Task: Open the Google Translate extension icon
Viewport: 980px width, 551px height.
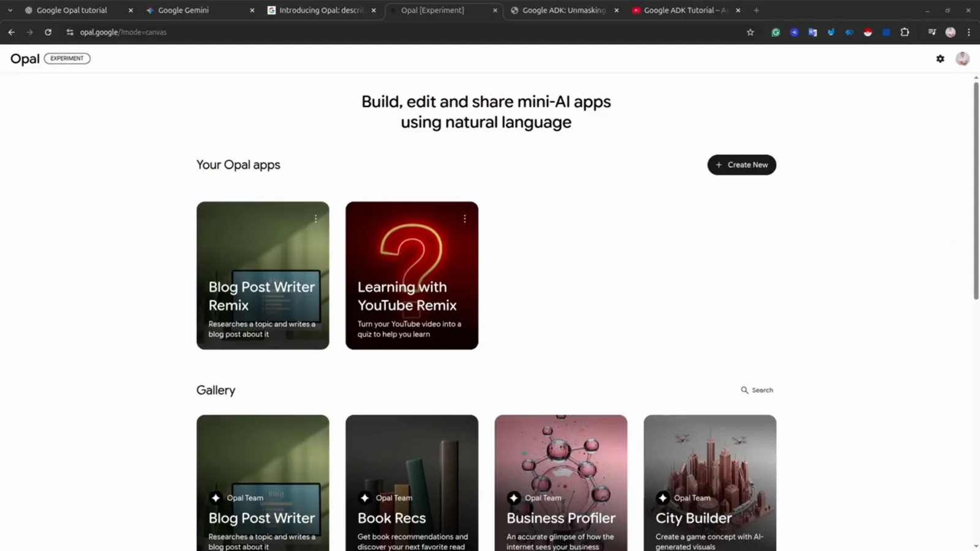Action: tap(812, 32)
